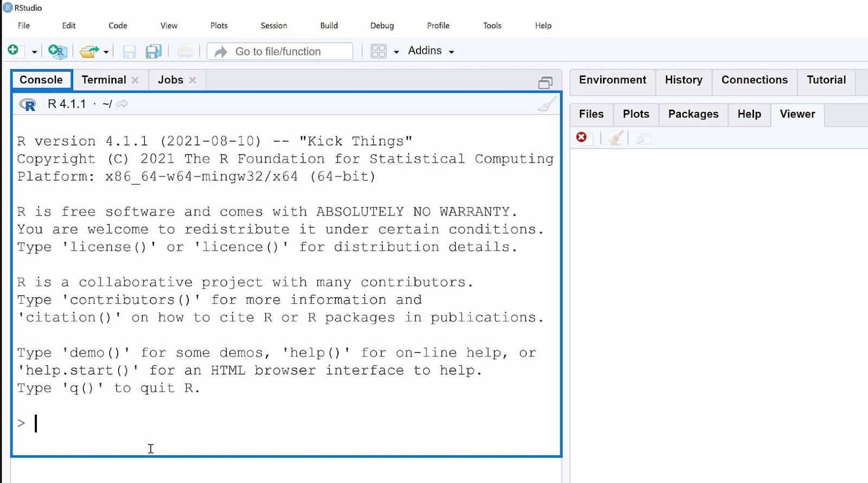Switch to the Files tab
Image resolution: width=868 pixels, height=483 pixels.
tap(591, 114)
